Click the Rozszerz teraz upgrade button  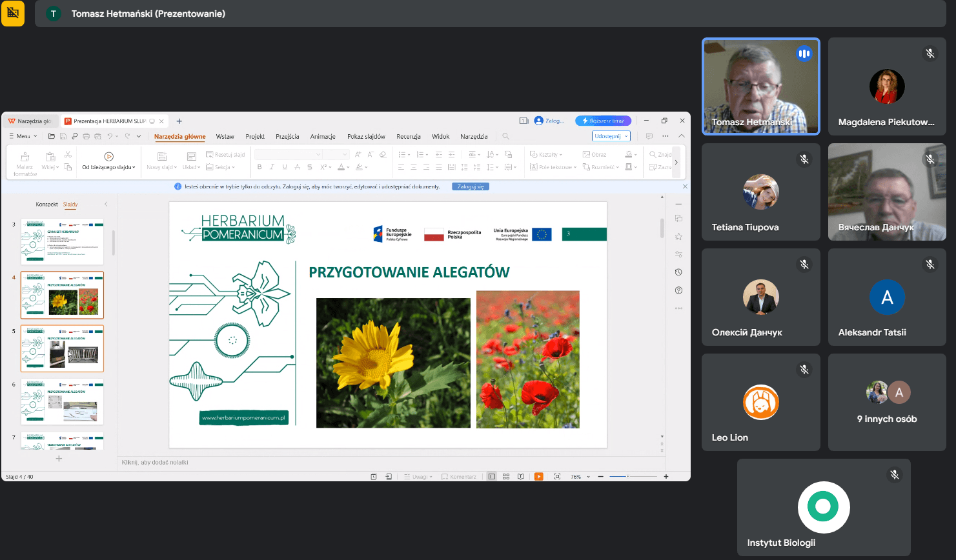pos(603,121)
